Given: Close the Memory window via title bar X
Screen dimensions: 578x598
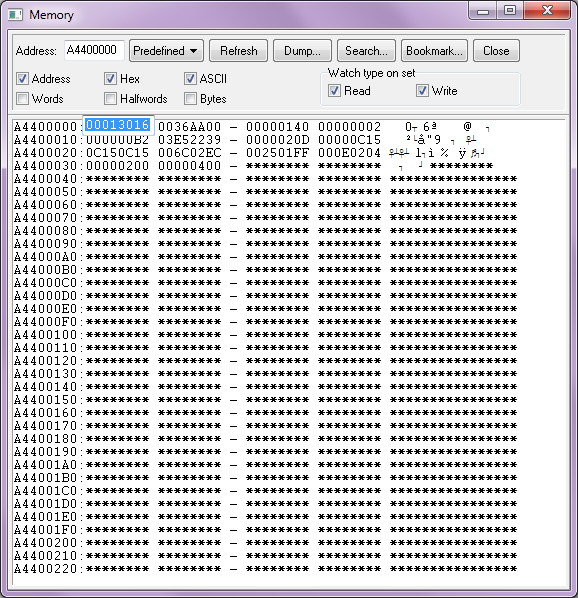Looking at the screenshot, I should 547,11.
